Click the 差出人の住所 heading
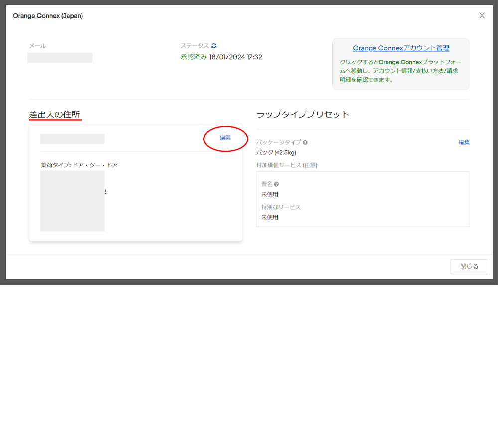The width and height of the screenshot is (498, 448). click(x=54, y=115)
